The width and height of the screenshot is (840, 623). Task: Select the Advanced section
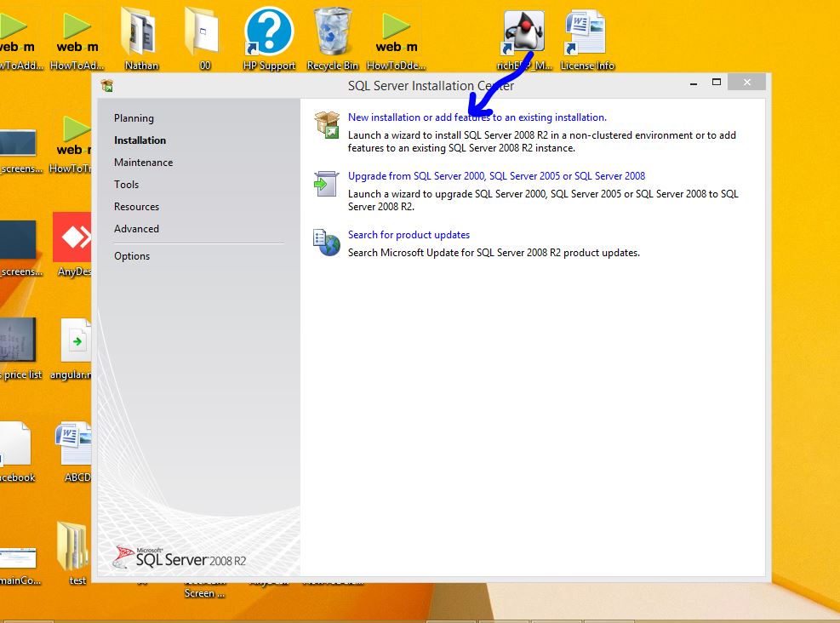[136, 229]
